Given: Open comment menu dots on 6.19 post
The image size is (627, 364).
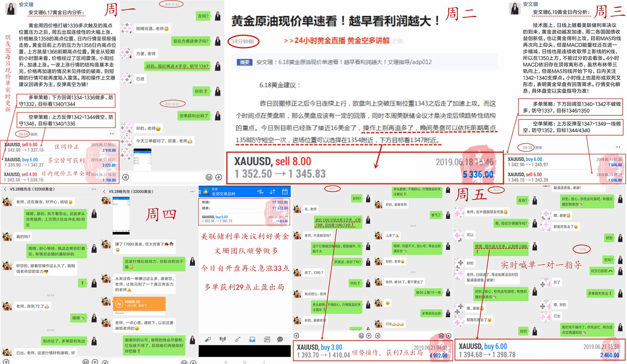Looking at the screenshot, I should [x=618, y=147].
